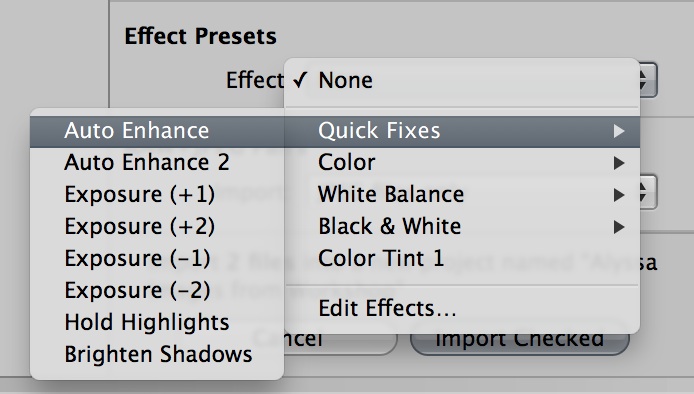Select the Auto Enhance preset

pyautogui.click(x=157, y=131)
